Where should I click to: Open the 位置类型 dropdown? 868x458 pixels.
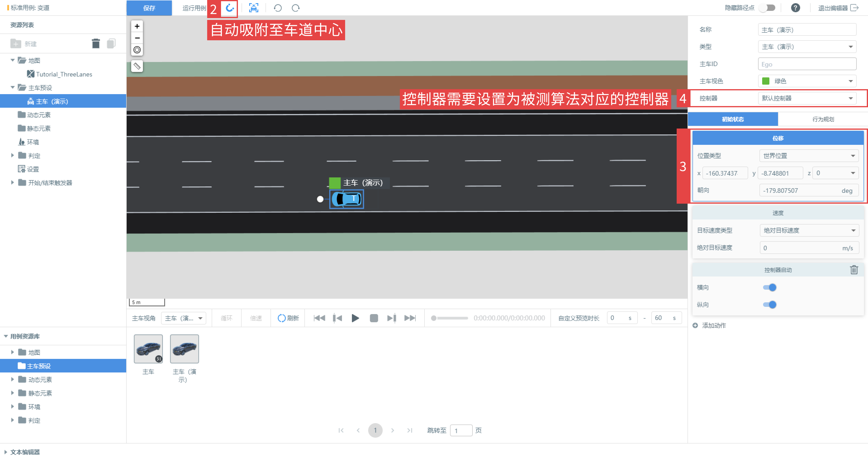point(809,156)
